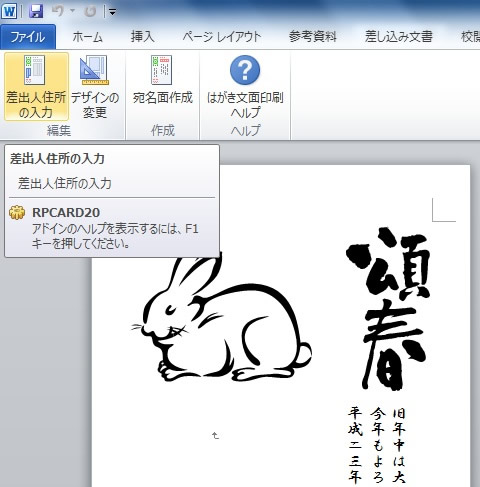The height and width of the screenshot is (487, 480).
Task: Open Customize Quick Access Toolbar dropdown
Action: [x=112, y=12]
